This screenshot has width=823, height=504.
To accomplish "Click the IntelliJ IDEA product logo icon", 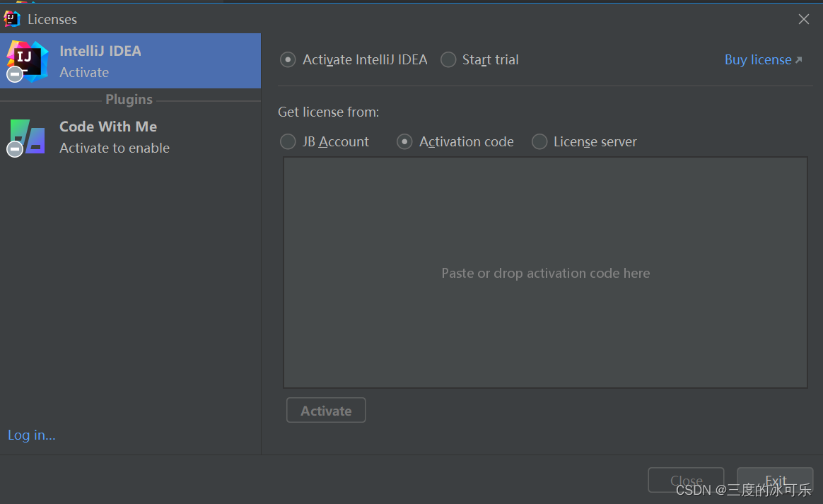I will click(28, 61).
